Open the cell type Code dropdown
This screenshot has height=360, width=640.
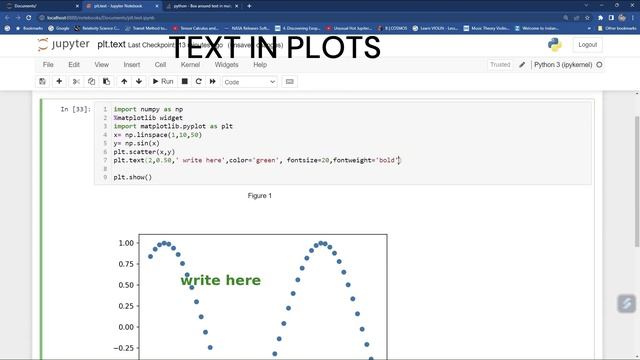coord(250,82)
